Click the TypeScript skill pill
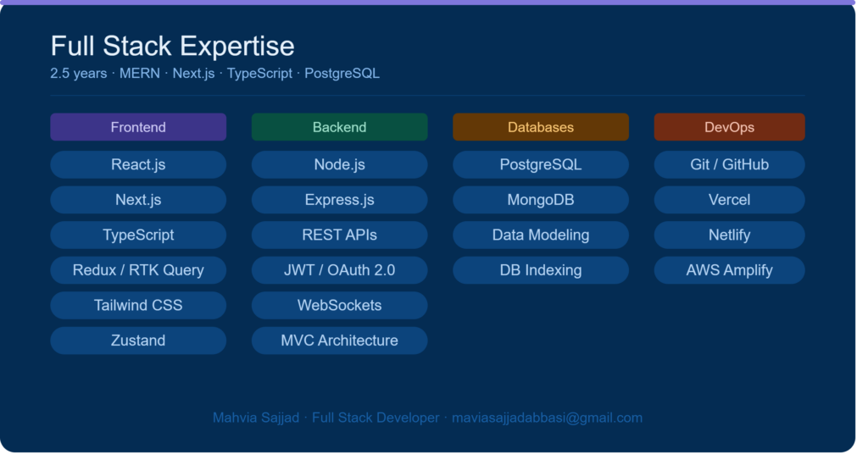 tap(138, 235)
